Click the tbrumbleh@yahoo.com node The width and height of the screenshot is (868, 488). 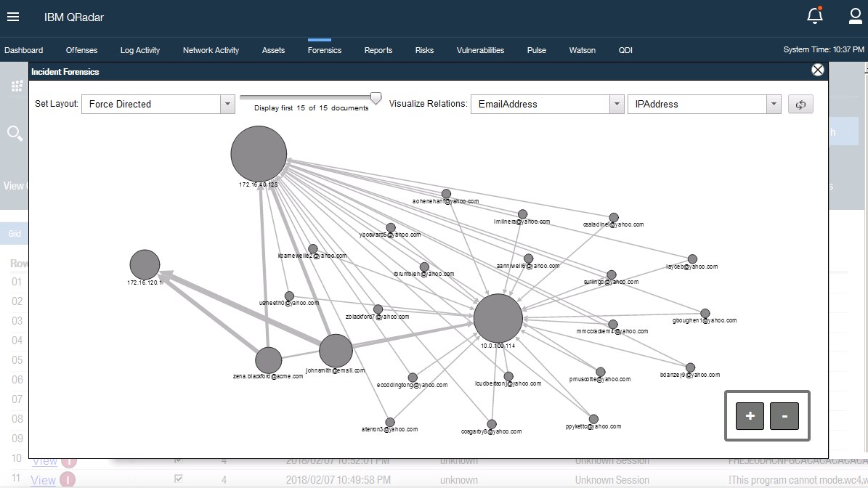coord(424,267)
